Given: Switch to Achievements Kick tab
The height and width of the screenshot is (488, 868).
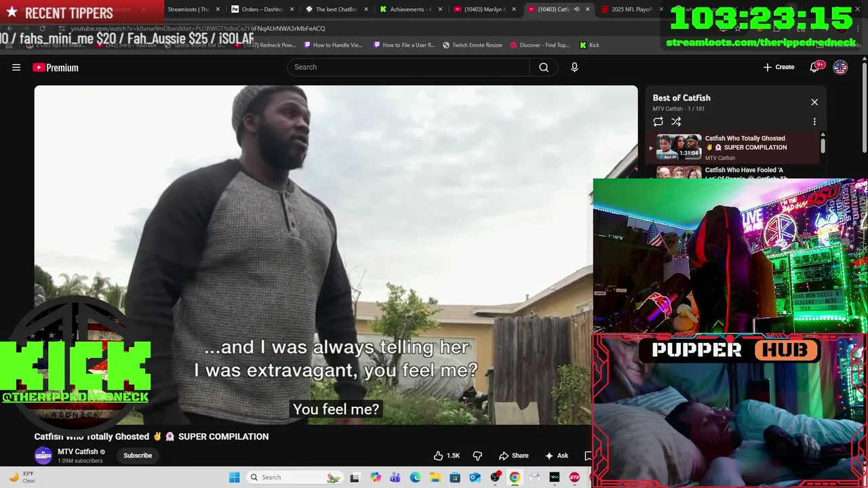Looking at the screenshot, I should click(x=410, y=9).
